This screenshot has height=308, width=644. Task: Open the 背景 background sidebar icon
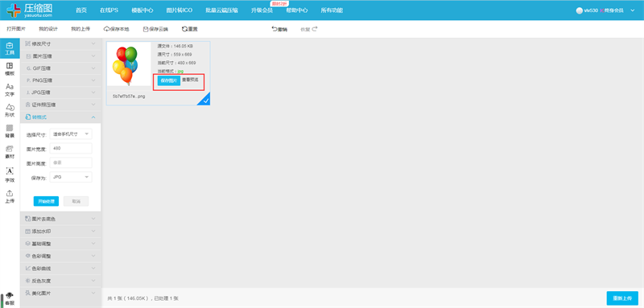10,131
